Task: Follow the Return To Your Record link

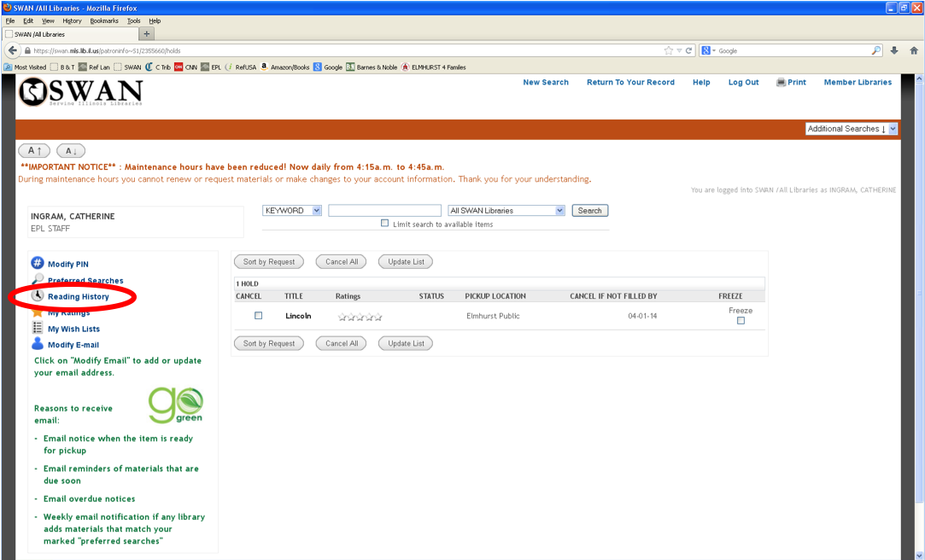Action: pos(630,83)
